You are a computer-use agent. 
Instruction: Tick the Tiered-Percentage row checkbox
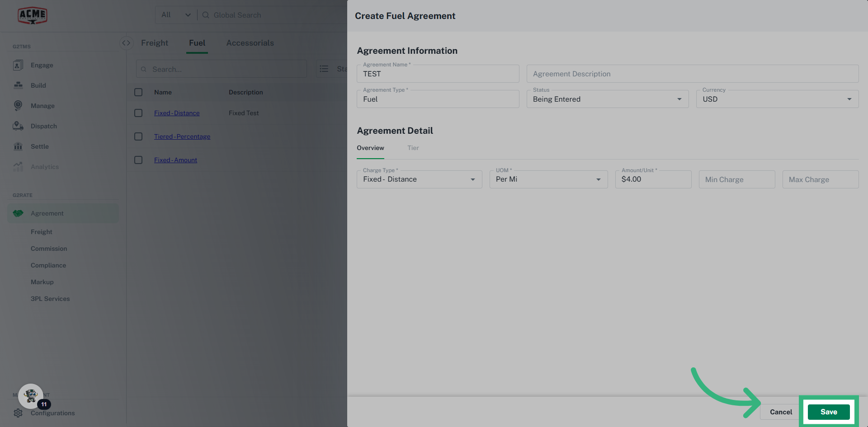[138, 136]
